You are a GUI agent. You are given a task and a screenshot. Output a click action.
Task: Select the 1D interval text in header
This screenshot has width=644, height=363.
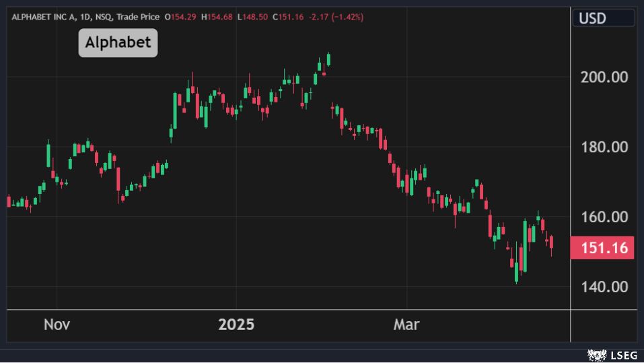pyautogui.click(x=85, y=18)
